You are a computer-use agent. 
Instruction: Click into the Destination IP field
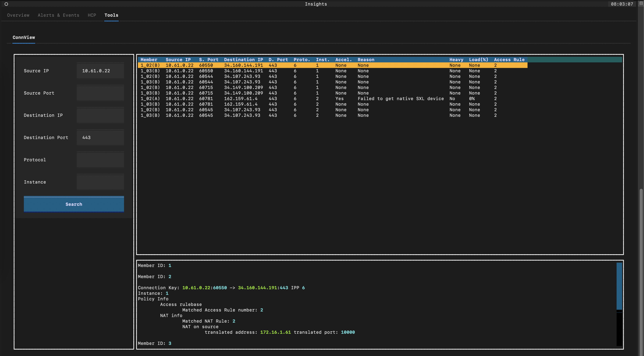pos(100,115)
